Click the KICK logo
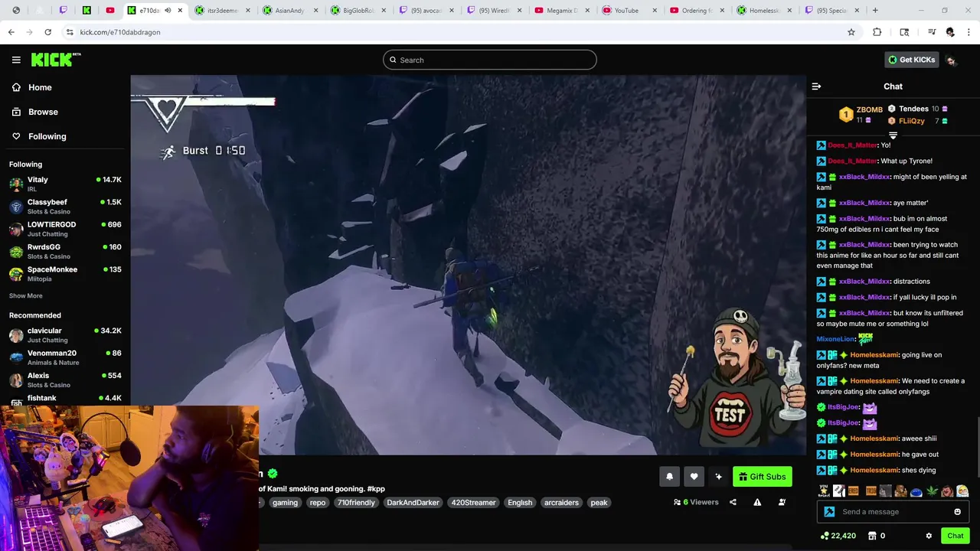Viewport: 980px width, 551px height. coord(55,60)
